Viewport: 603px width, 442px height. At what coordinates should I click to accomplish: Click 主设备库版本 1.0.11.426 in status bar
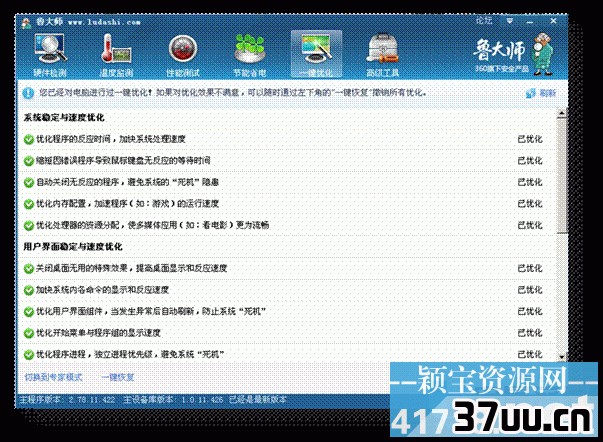[x=173, y=400]
